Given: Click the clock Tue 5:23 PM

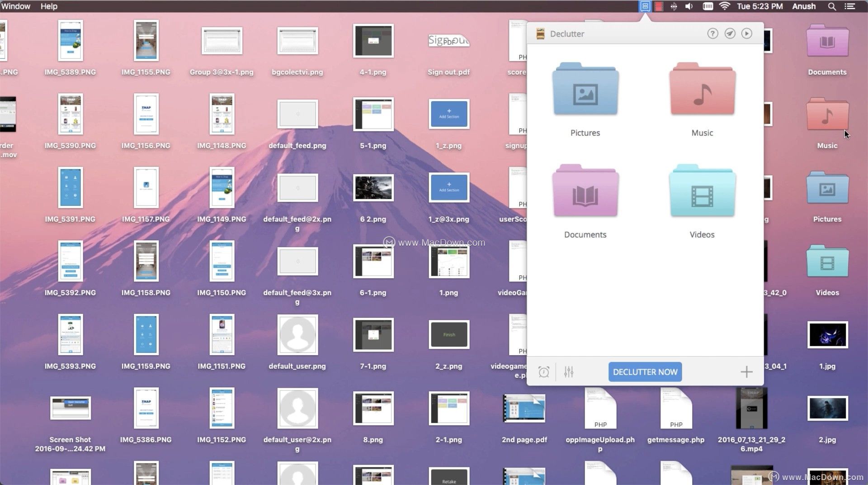Looking at the screenshot, I should [x=760, y=6].
